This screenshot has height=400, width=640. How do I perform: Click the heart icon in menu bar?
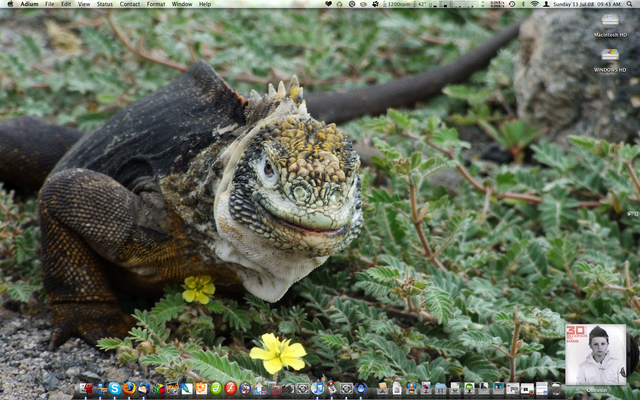coord(328,4)
